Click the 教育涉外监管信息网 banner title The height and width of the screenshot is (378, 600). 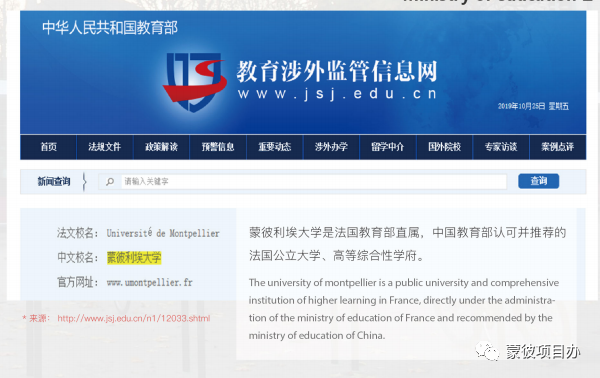[337, 71]
